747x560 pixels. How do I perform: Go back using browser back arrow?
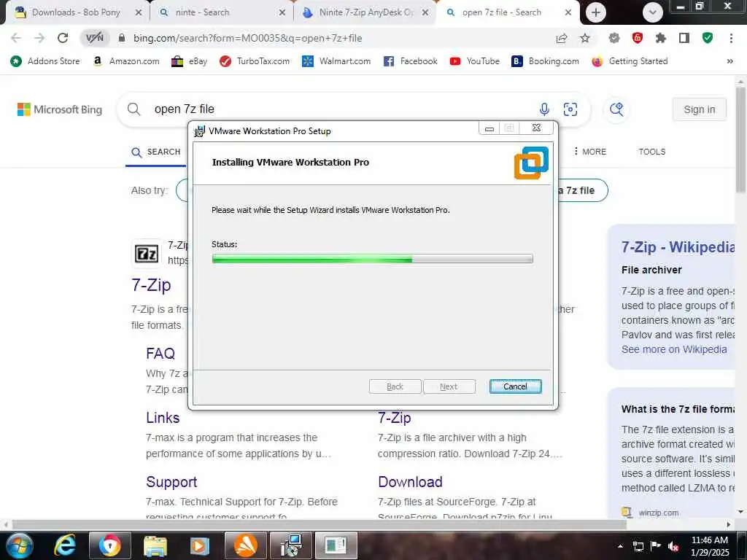(x=16, y=38)
